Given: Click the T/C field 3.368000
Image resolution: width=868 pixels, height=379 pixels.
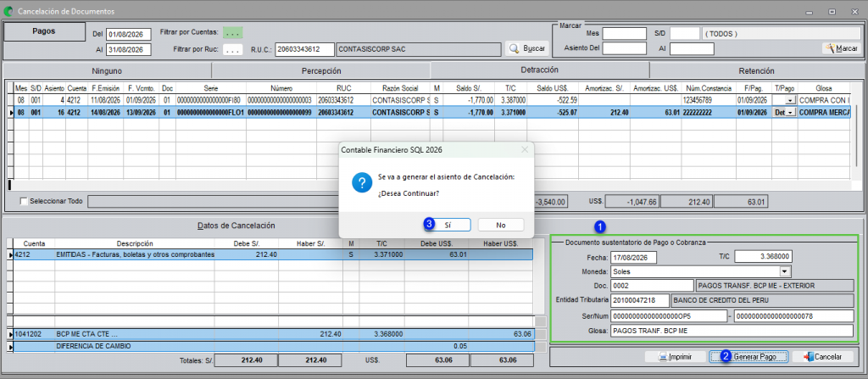Looking at the screenshot, I should pos(764,257).
